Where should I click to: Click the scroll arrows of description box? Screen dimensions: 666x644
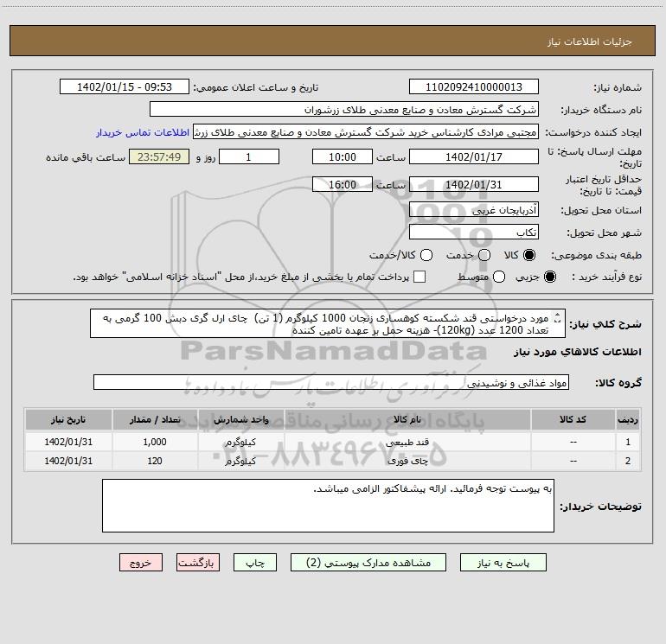click(558, 318)
